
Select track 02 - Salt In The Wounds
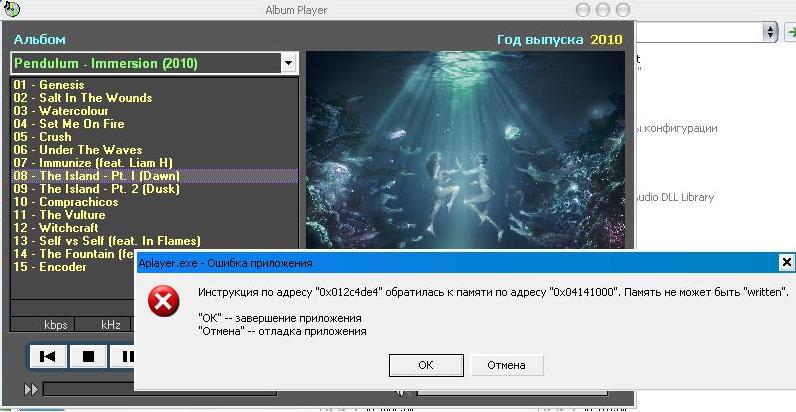[x=154, y=98]
